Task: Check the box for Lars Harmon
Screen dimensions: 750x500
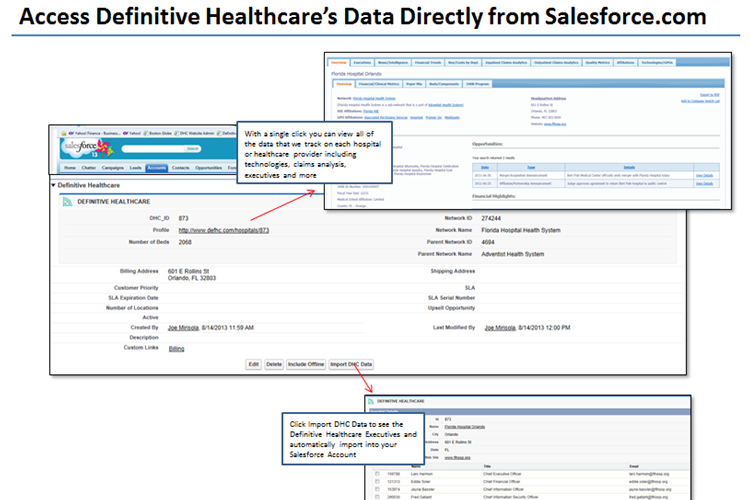Action: pos(377,474)
